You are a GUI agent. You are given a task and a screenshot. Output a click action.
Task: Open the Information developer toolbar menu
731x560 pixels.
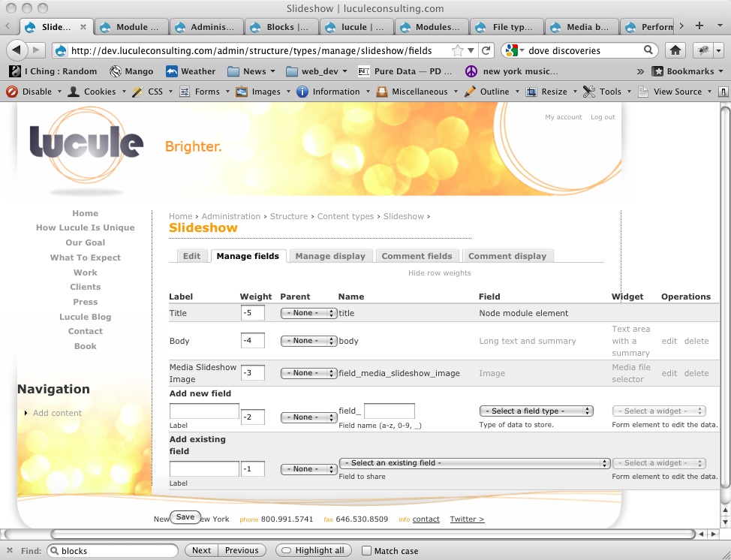[333, 92]
